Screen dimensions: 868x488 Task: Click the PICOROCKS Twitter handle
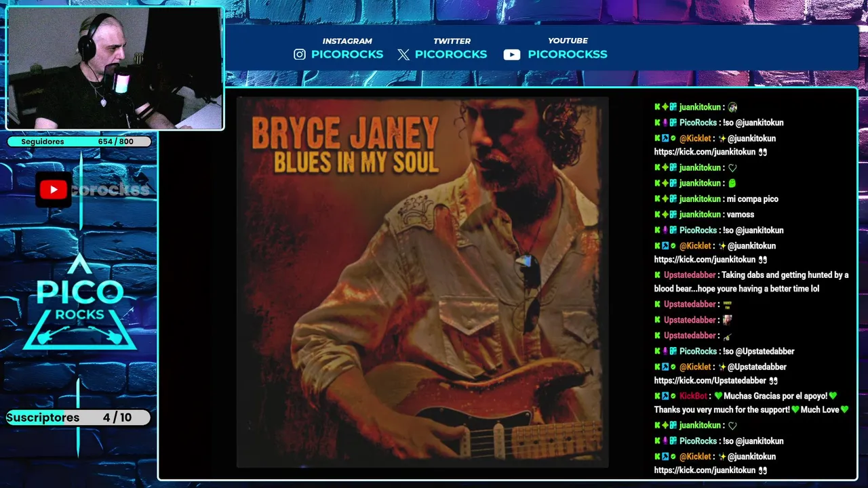click(451, 54)
